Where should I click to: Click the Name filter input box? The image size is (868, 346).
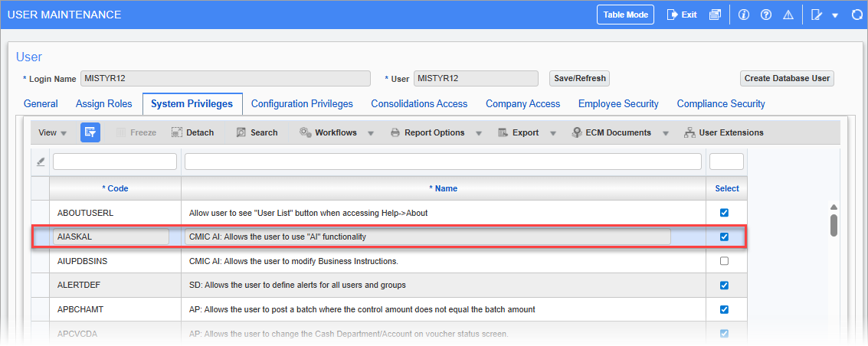click(x=443, y=162)
